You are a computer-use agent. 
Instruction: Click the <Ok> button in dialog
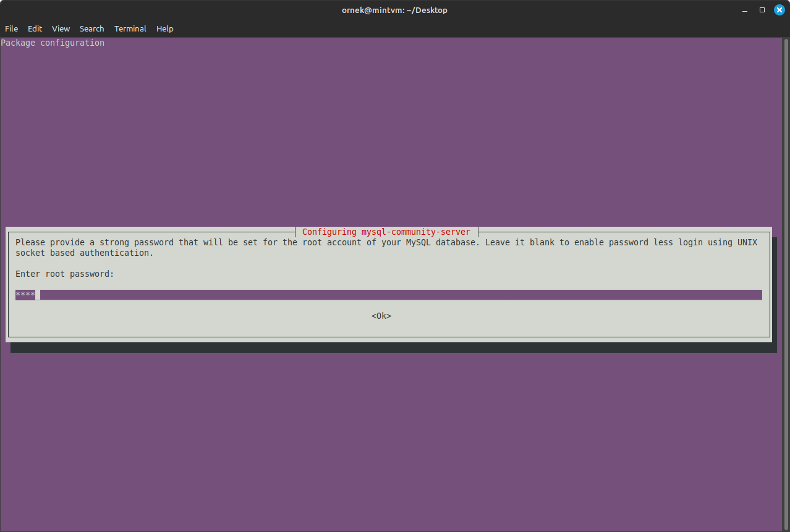[381, 316]
